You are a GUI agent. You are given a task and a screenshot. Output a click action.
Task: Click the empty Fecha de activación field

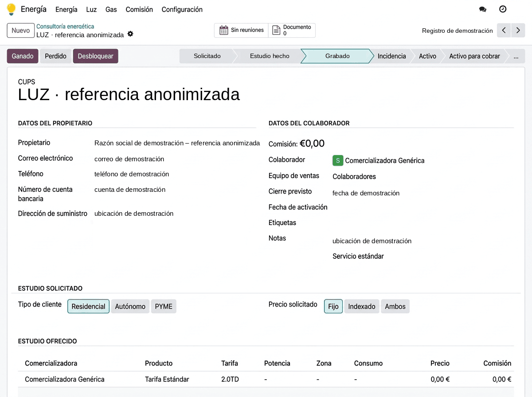423,207
